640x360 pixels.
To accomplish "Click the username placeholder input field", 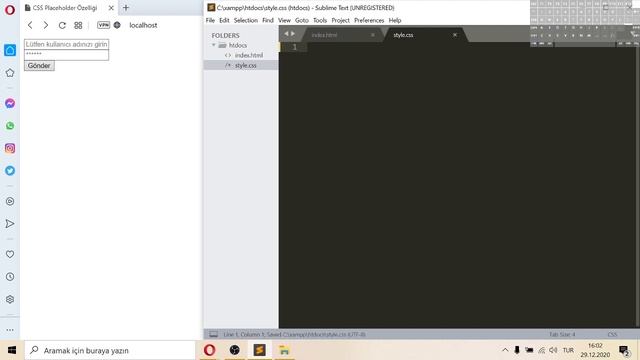I will click(67, 44).
